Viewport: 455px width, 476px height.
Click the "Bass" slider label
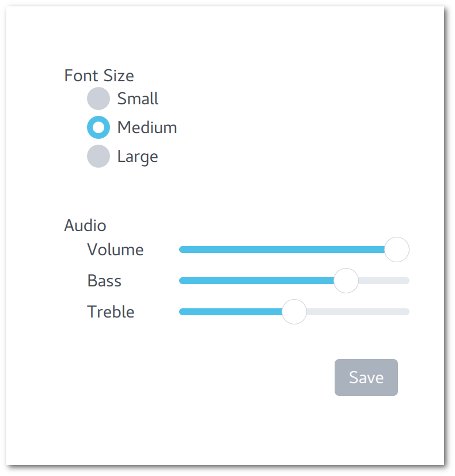pyautogui.click(x=104, y=281)
